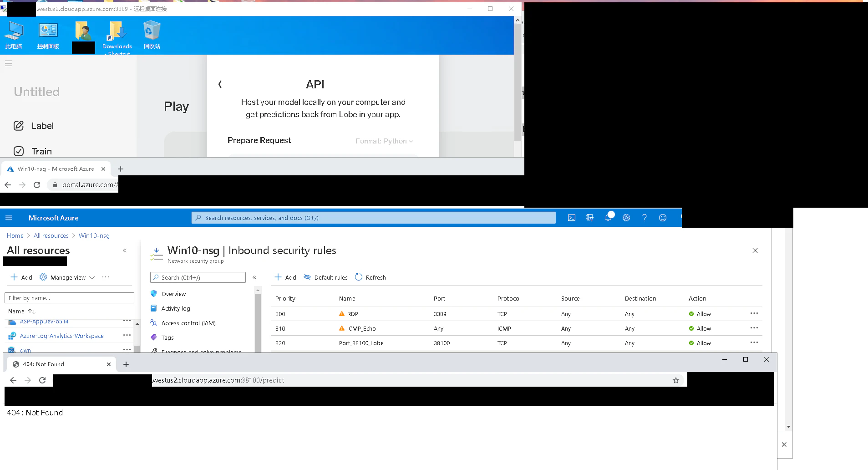The width and height of the screenshot is (868, 470).
Task: Go back with the API dialog arrow
Action: point(220,84)
